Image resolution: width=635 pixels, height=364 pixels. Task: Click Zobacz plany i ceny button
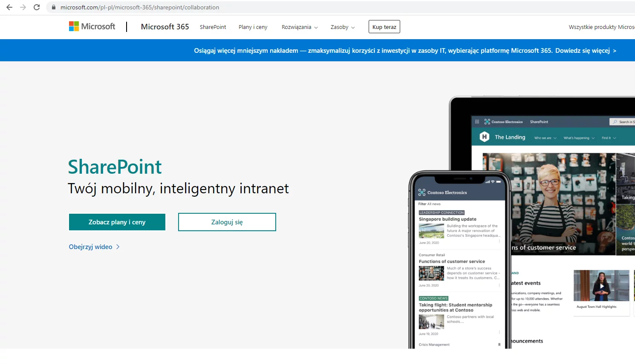coord(117,222)
